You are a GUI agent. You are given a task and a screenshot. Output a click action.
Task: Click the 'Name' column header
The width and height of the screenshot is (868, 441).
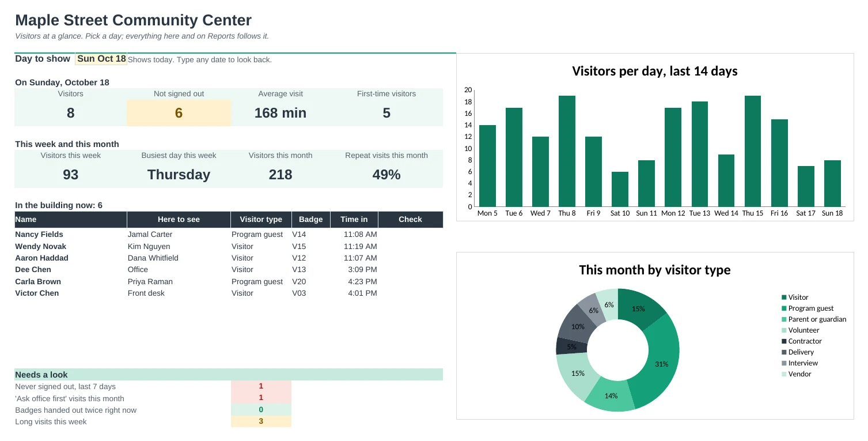(x=71, y=220)
